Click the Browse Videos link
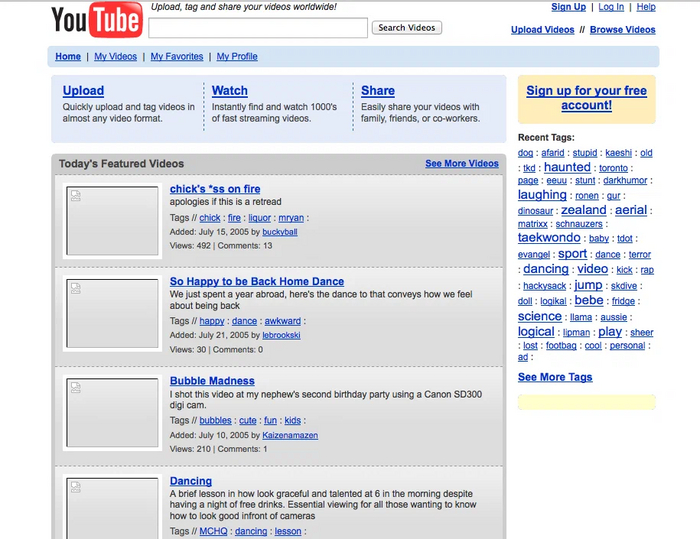 (622, 30)
